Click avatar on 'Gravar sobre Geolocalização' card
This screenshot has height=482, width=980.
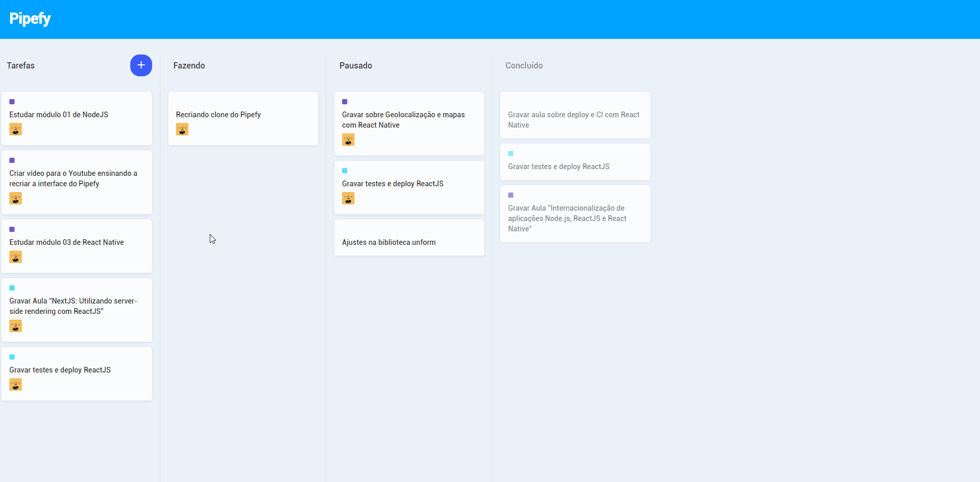(348, 140)
